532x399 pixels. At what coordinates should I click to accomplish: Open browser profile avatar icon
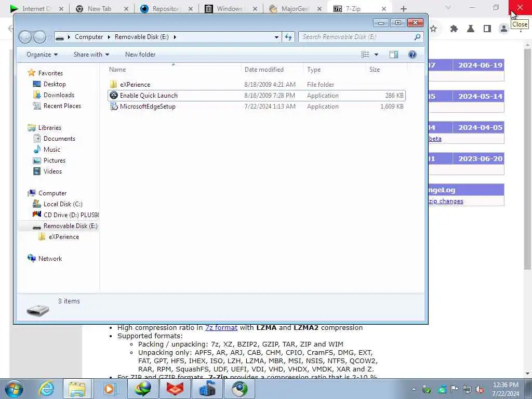(504, 29)
